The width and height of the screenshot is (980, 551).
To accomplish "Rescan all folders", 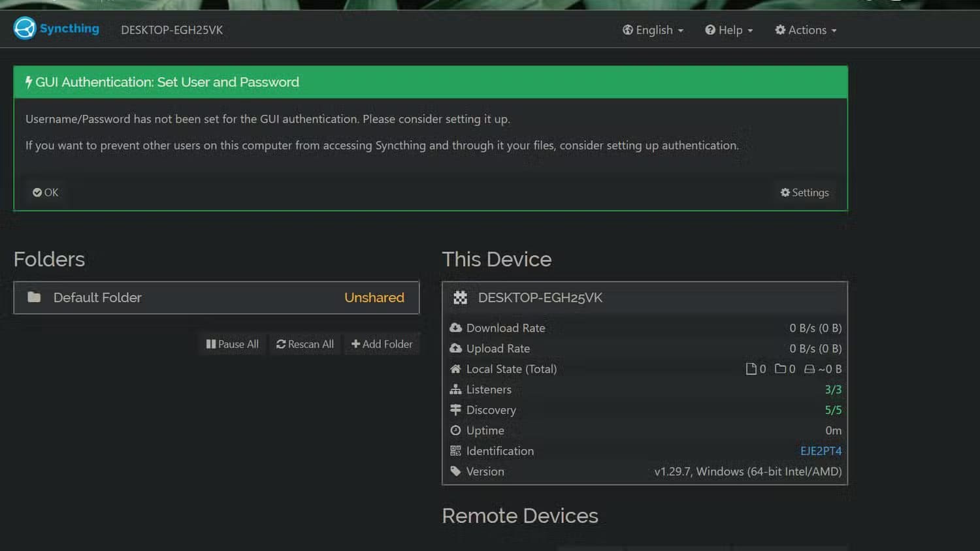I will [305, 344].
